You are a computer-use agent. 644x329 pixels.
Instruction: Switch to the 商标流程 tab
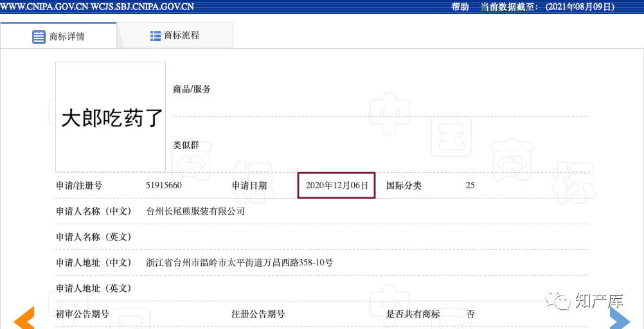pos(175,35)
